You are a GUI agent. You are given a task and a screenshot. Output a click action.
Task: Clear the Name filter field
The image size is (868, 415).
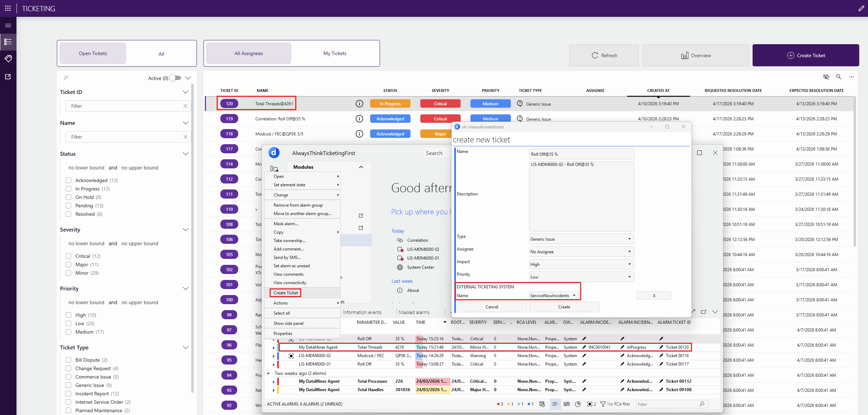[x=185, y=137]
